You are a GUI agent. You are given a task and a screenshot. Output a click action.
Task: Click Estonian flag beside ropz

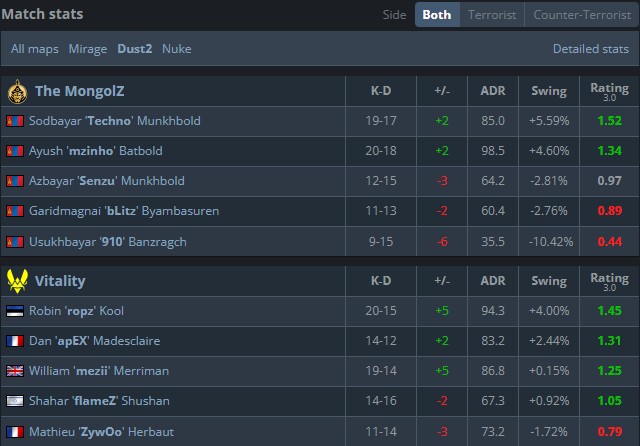click(14, 311)
